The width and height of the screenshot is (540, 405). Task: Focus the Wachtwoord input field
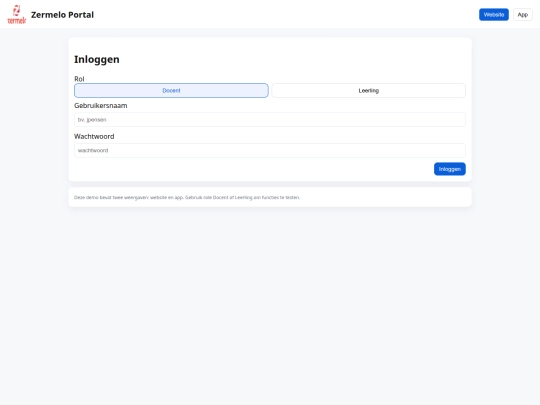click(270, 150)
